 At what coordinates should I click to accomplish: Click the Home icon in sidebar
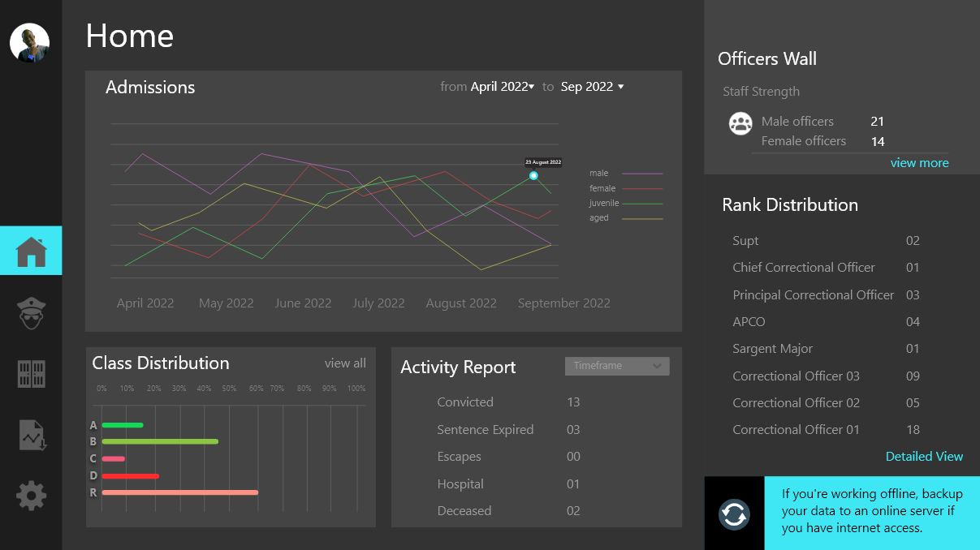coord(31,251)
